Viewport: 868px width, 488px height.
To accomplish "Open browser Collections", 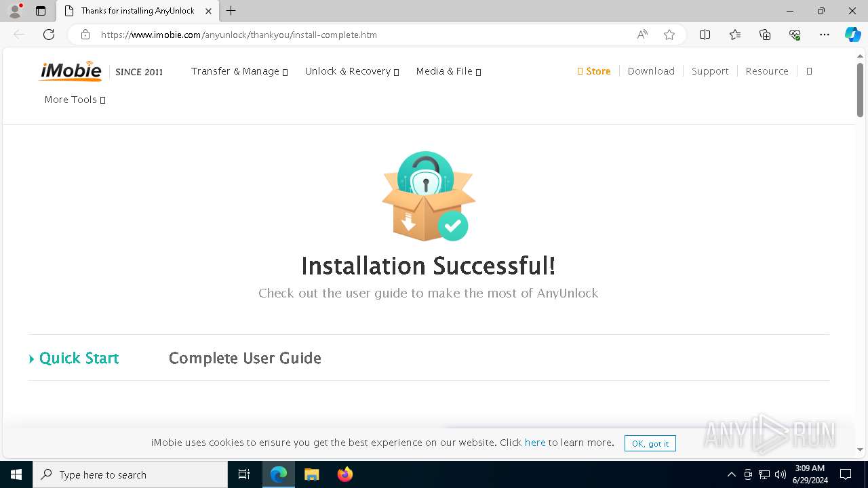I will coord(765,35).
